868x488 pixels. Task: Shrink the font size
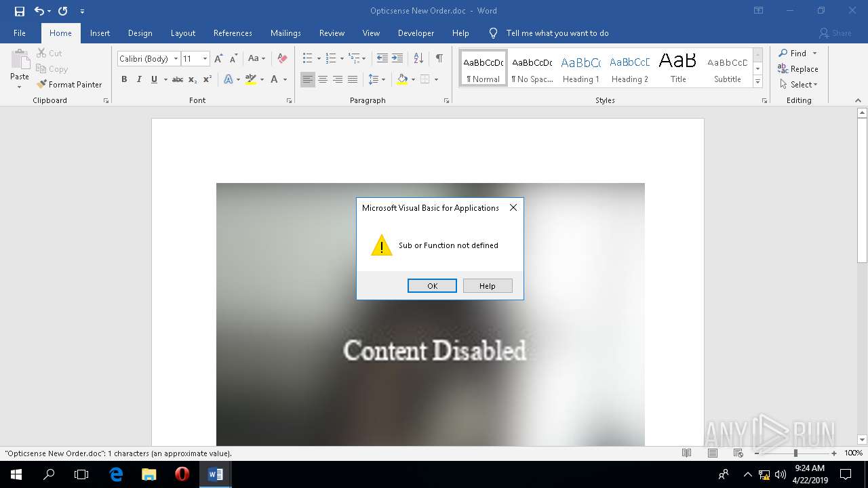click(x=233, y=59)
